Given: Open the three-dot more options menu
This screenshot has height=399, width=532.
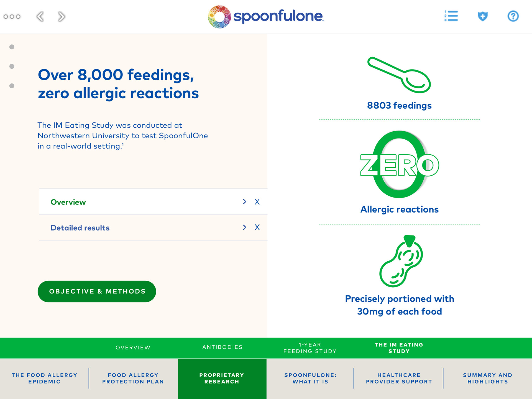Looking at the screenshot, I should [12, 17].
